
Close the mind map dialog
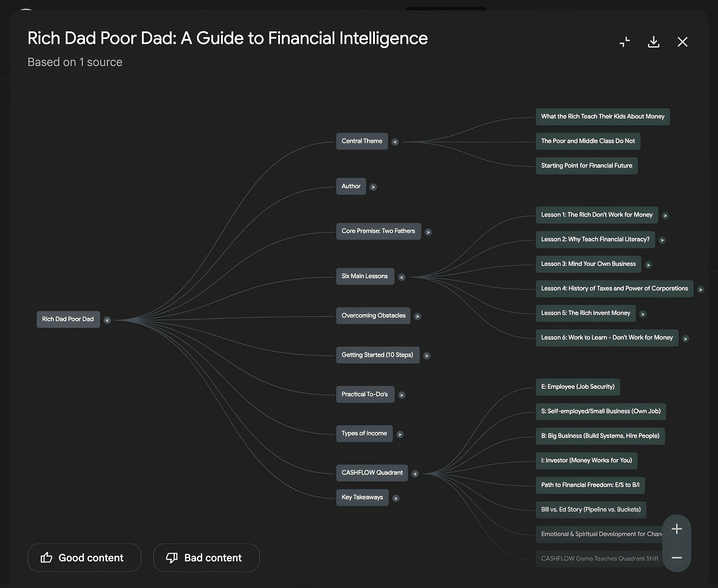tap(682, 42)
